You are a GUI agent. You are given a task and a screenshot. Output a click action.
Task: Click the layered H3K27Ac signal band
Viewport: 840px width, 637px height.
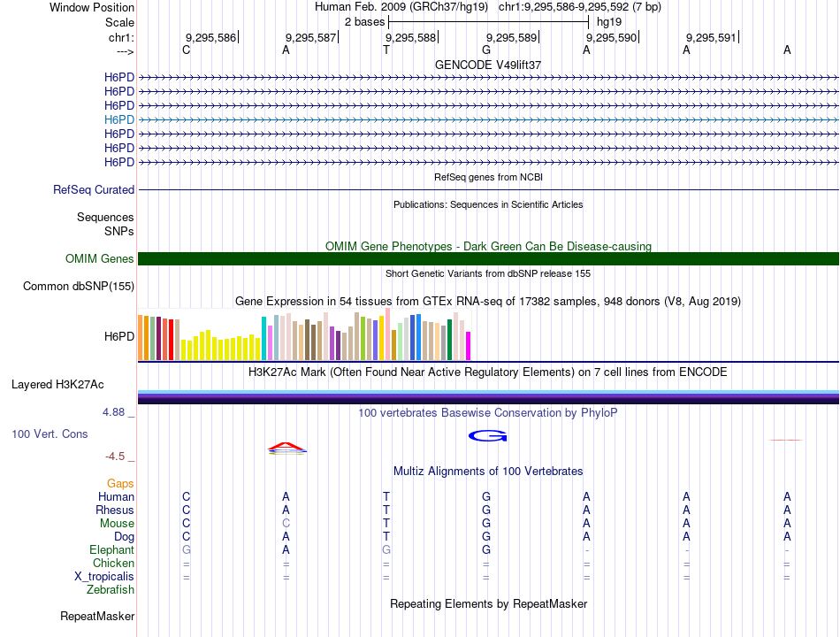(x=488, y=396)
